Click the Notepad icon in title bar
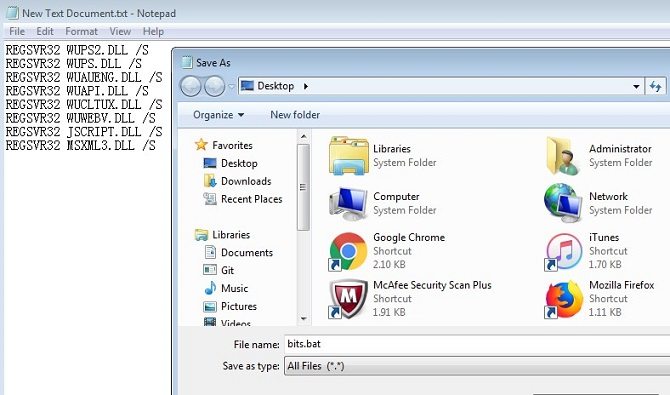670x395 pixels. click(12, 13)
